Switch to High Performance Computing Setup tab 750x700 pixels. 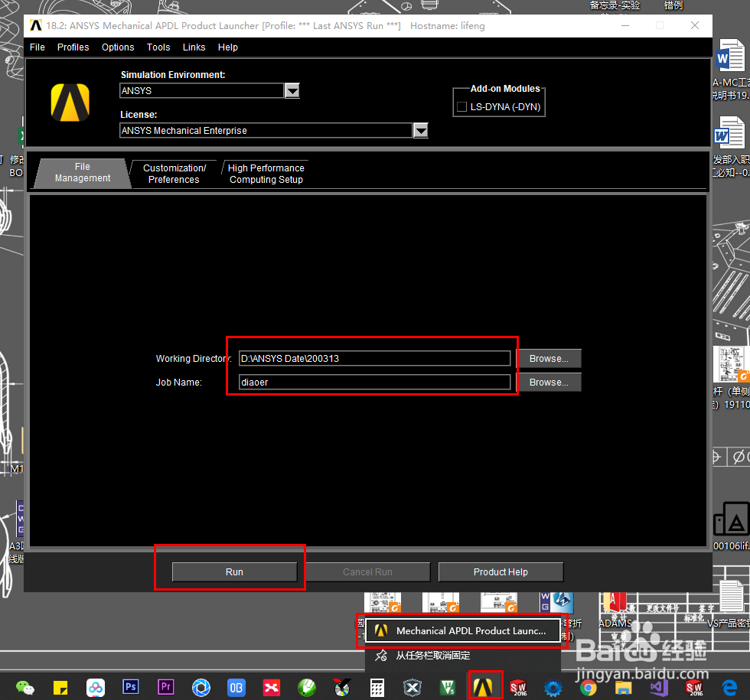point(266,174)
